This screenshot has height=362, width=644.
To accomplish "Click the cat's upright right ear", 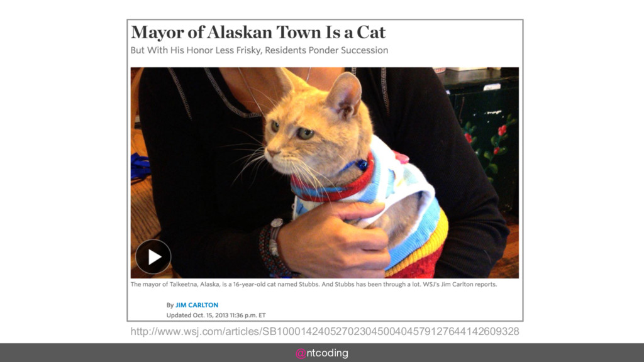I will coord(345,96).
